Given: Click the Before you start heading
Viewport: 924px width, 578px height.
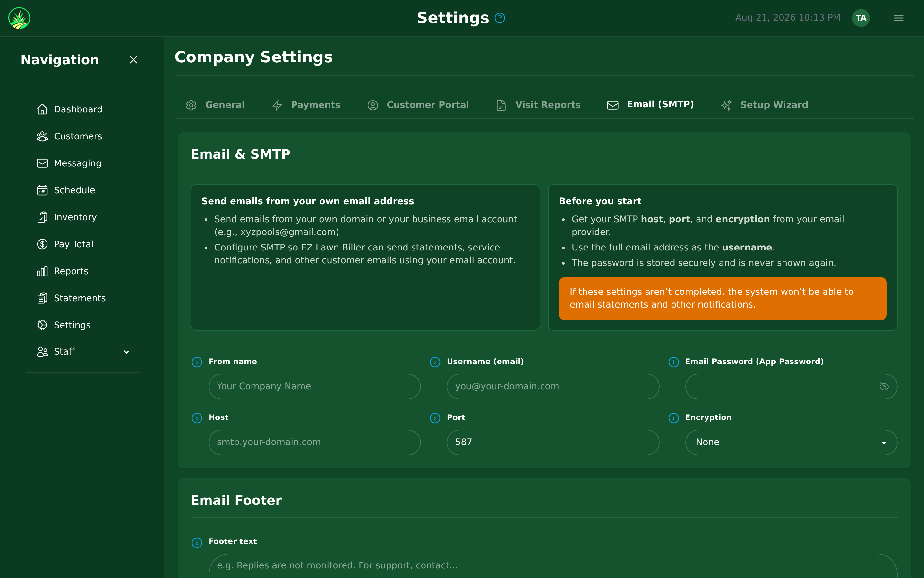Looking at the screenshot, I should 600,201.
